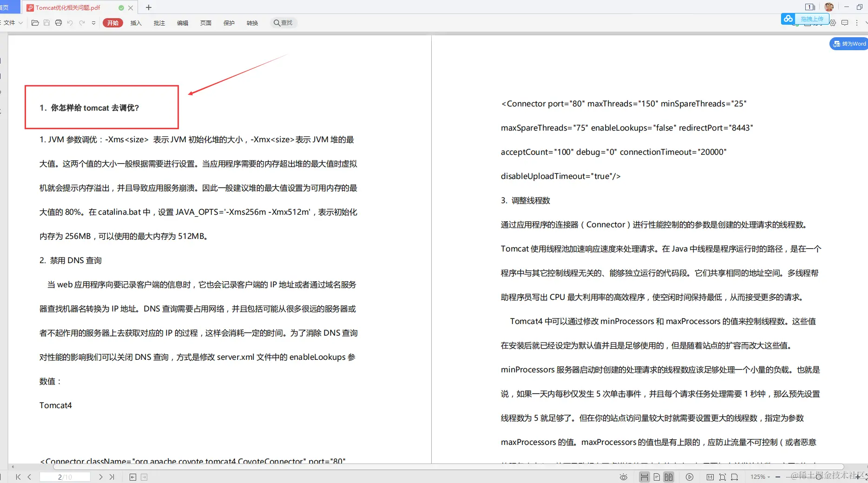Collapse the ribbon with chevron arrow
The image size is (868, 483).
pyautogui.click(x=866, y=23)
